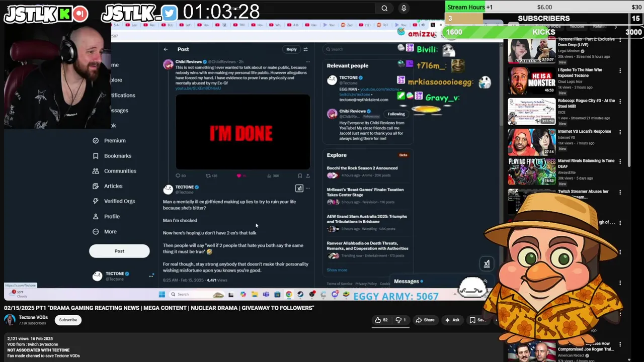
Task: Open MrBeast's Beast Games Finale trend
Action: pyautogui.click(x=369, y=196)
